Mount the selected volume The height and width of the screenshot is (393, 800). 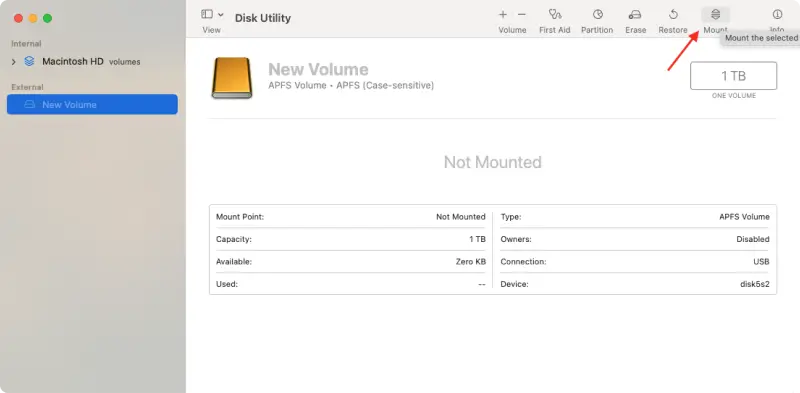715,14
